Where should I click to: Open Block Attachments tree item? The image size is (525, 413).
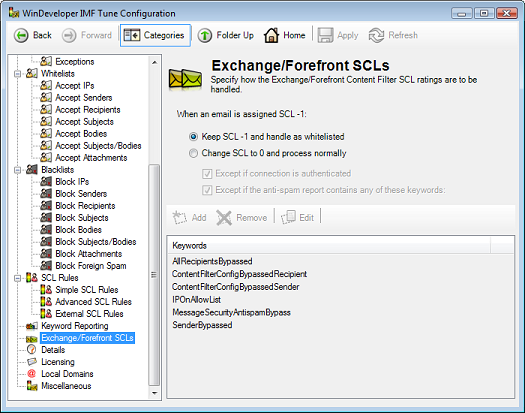[x=88, y=254]
